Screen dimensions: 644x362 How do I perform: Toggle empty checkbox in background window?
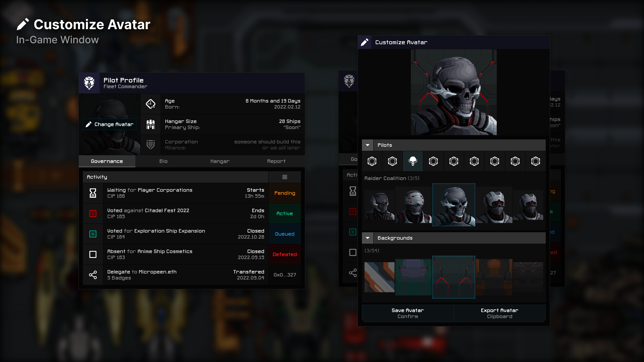coord(353,252)
